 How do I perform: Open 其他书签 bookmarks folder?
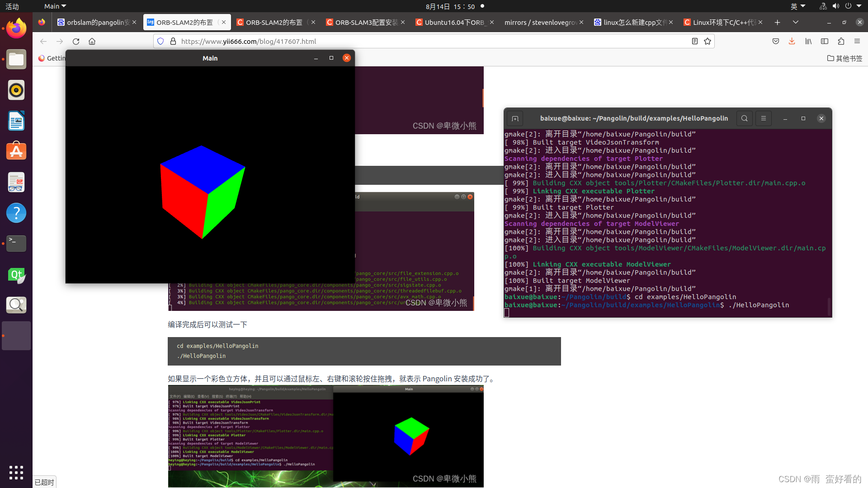(x=844, y=58)
